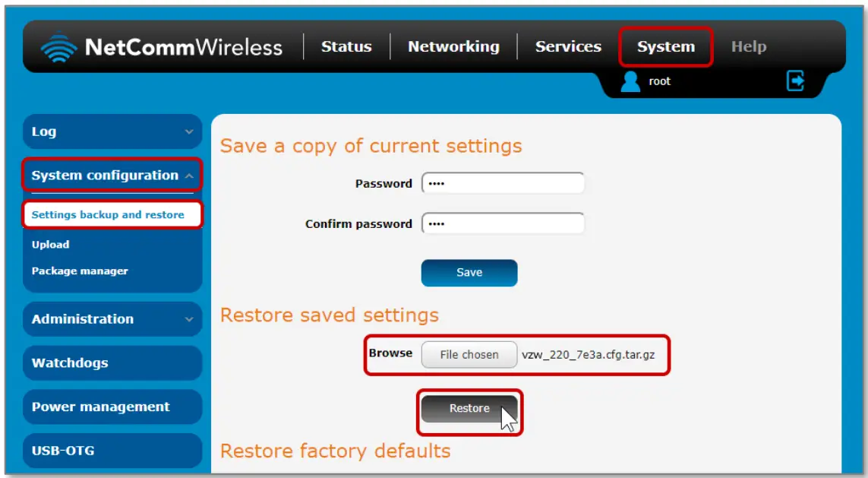The height and width of the screenshot is (478, 868).
Task: Open the Services menu
Action: point(568,47)
